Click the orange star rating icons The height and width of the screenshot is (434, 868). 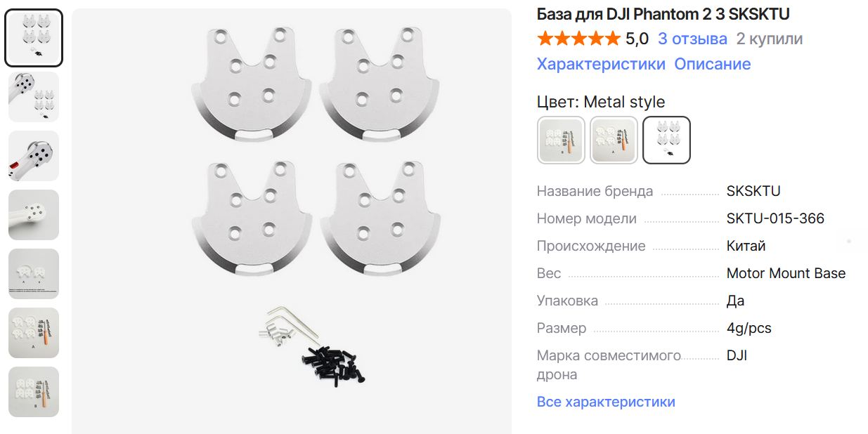tap(578, 39)
